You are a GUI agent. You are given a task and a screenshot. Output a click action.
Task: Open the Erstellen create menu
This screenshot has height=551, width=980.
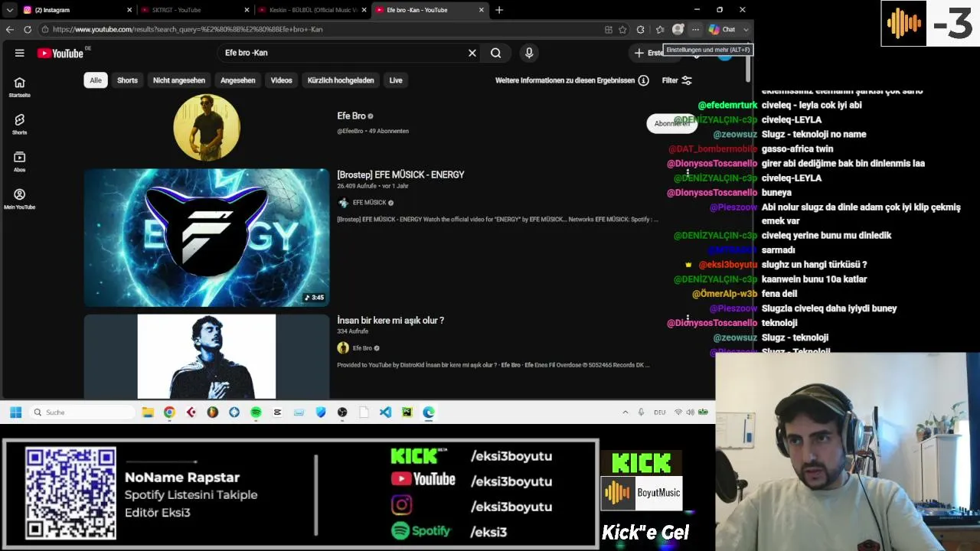pos(648,53)
